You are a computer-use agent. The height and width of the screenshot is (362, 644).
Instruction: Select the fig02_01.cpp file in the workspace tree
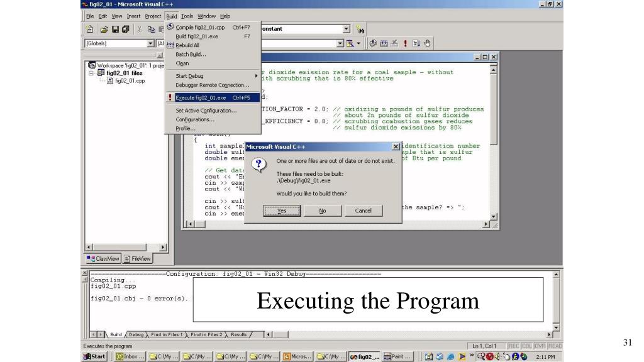[x=126, y=81]
